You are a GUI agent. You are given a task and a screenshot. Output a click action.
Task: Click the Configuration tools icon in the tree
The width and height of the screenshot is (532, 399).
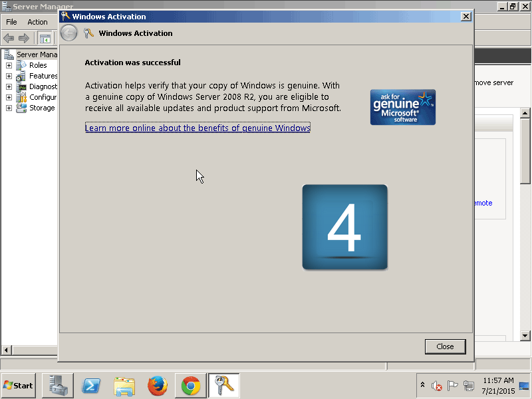(x=21, y=97)
